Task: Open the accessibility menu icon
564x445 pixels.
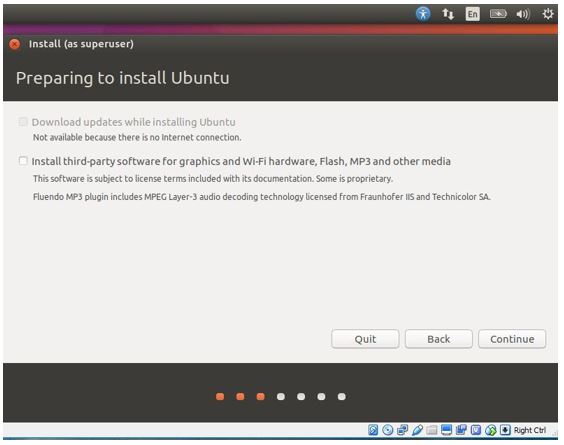Action: coord(423,14)
